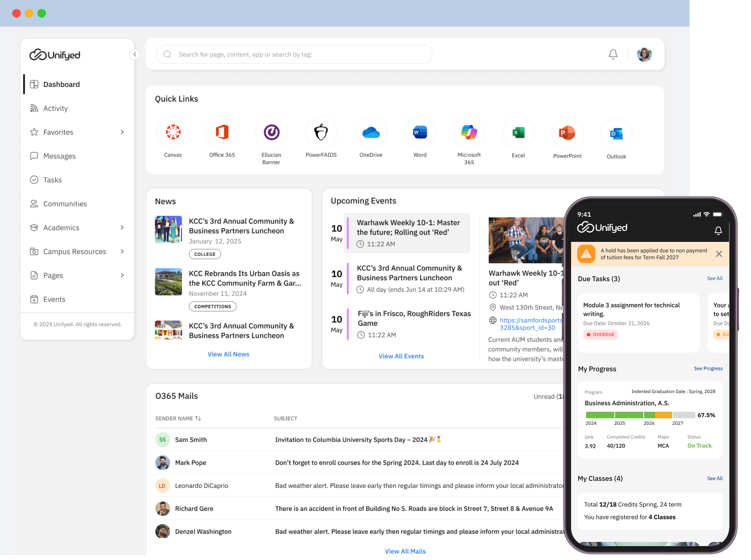Expand the Favorites submenu chevron
Viewport: 751px width, 560px height.
[122, 132]
